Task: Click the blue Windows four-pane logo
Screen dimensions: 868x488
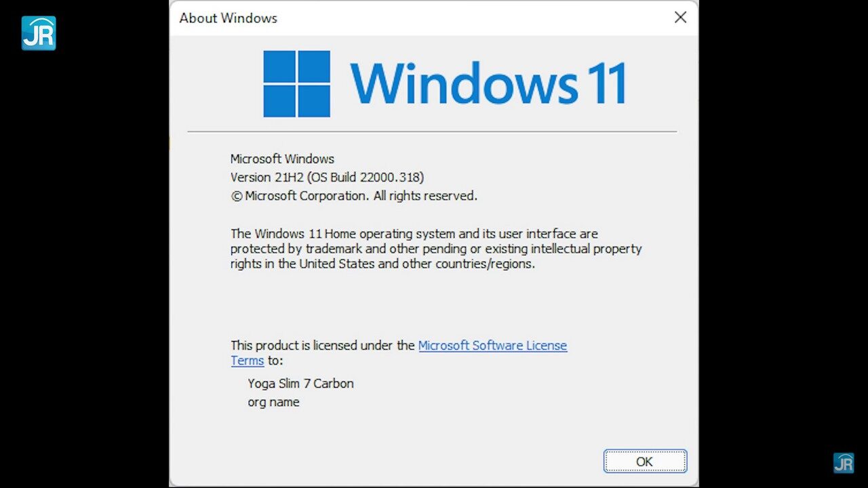Action: (x=296, y=84)
